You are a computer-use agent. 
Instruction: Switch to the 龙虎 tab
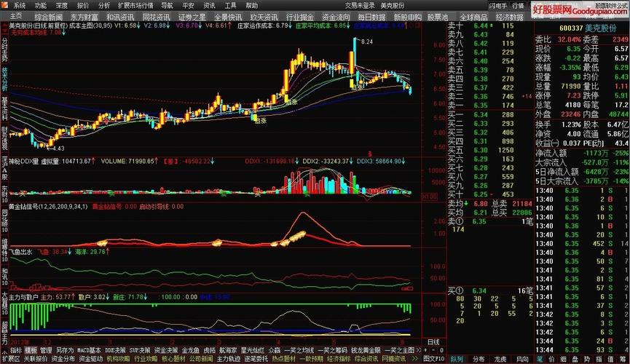point(500,359)
